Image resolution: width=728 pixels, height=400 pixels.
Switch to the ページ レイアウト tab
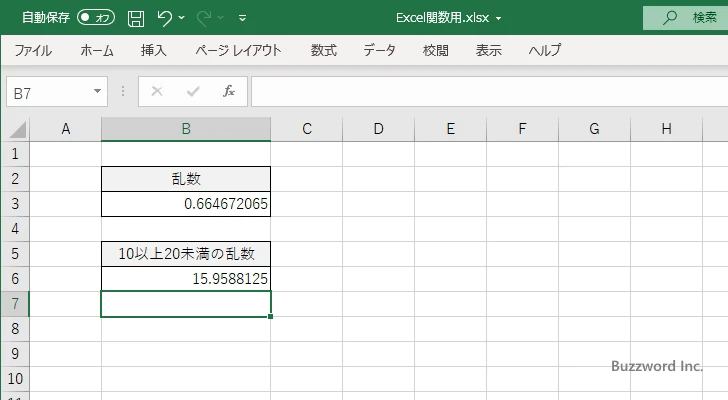click(x=238, y=50)
